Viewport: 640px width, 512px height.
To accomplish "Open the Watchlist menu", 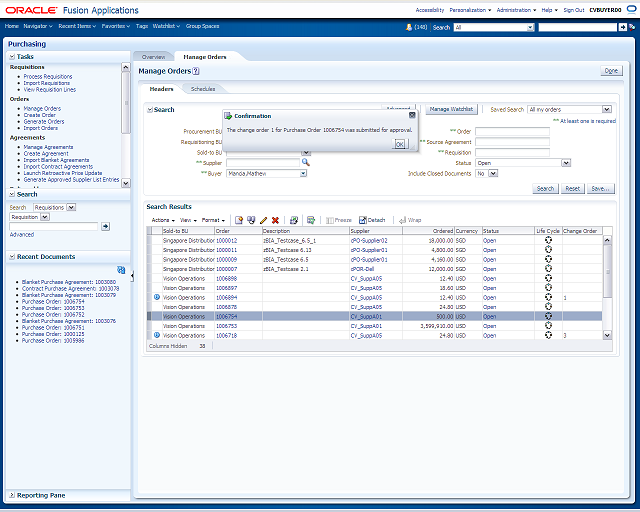I will [166, 26].
